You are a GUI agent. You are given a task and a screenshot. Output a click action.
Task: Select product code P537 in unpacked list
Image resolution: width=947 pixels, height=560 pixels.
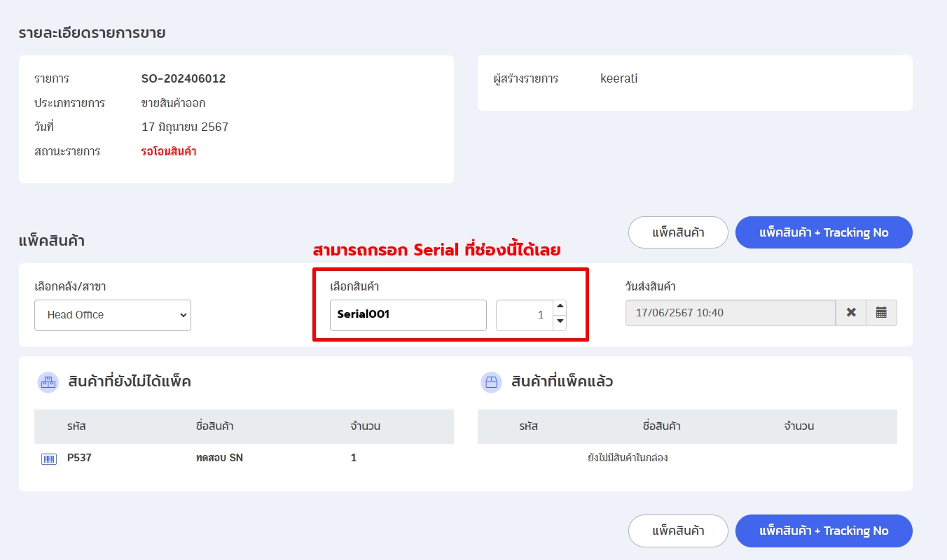pos(79,458)
